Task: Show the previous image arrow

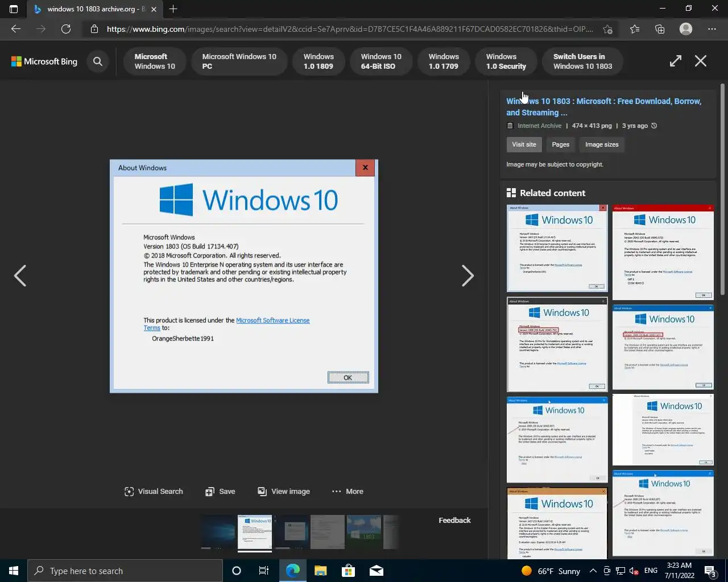Action: click(x=20, y=276)
